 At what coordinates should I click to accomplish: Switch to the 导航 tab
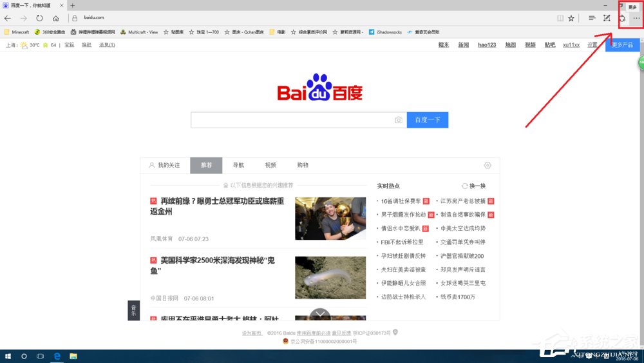238,166
